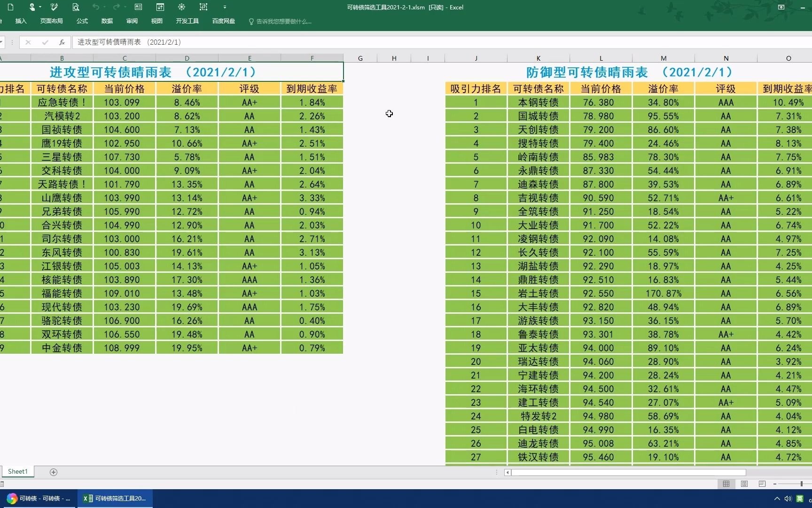The width and height of the screenshot is (812, 508).
Task: Click cell 中金转债
Action: pyautogui.click(x=62, y=348)
